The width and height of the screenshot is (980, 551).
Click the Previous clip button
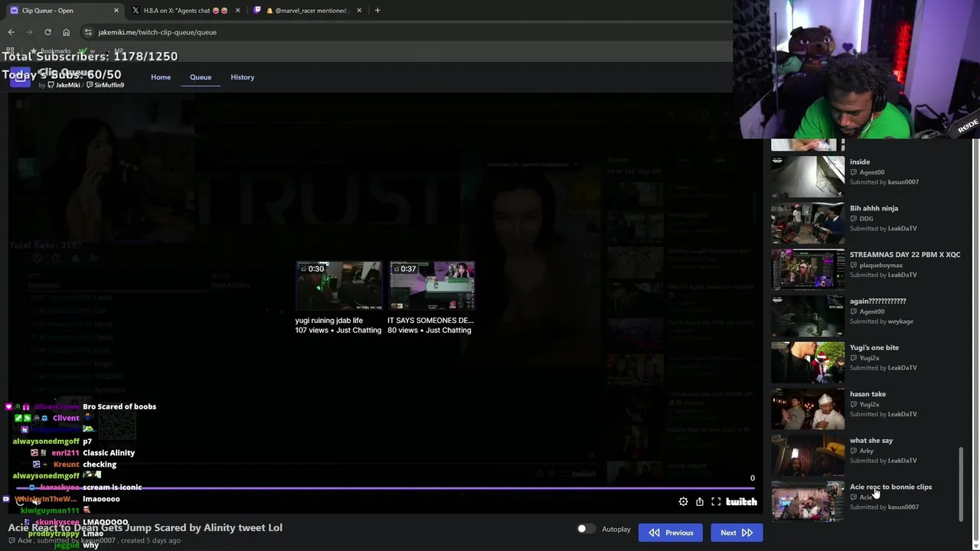pyautogui.click(x=671, y=533)
